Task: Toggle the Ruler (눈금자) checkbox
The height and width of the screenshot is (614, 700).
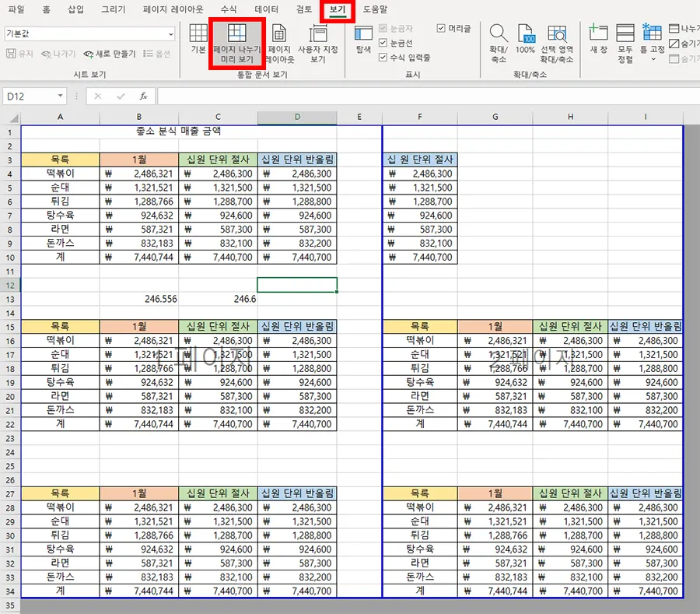Action: [383, 28]
